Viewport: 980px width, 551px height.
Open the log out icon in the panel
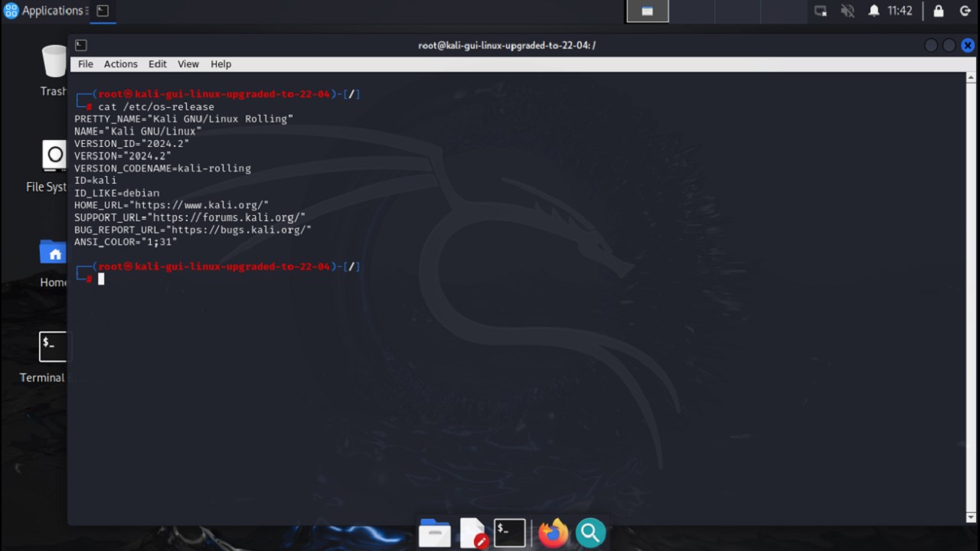pos(965,11)
